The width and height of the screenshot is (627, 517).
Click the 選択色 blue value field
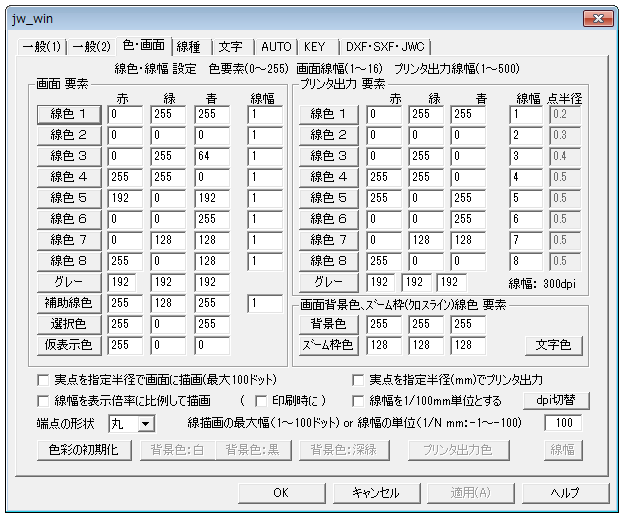click(212, 324)
